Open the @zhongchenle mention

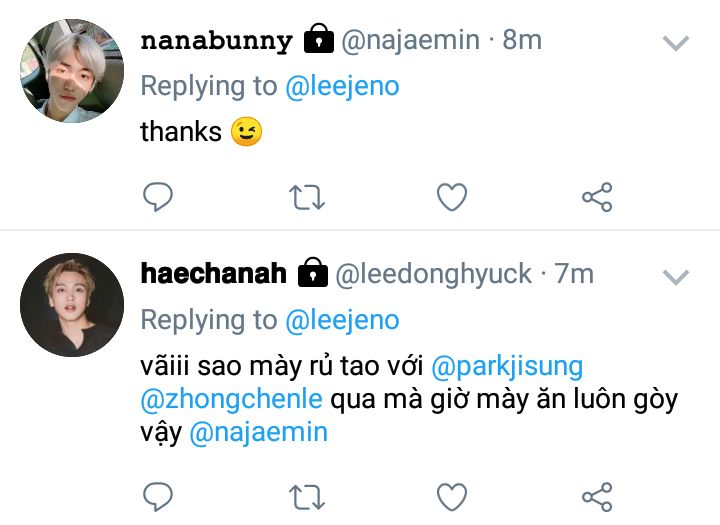(231, 399)
